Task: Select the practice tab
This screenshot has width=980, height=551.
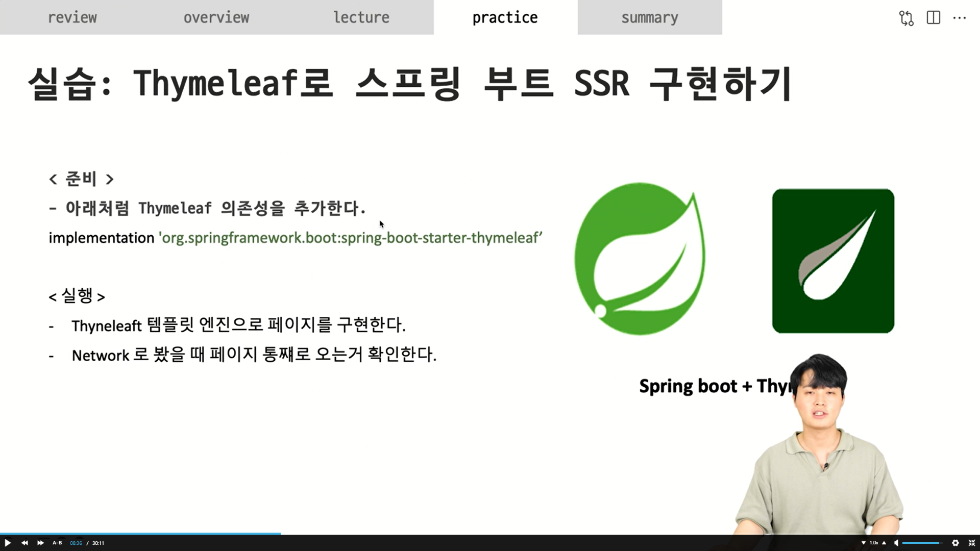Action: point(505,17)
